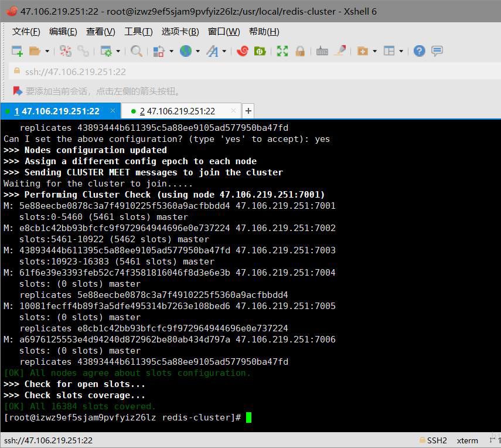Image resolution: width=501 pixels, height=448 pixels.
Task: Expand the Font dropdown arrow
Action: 224,51
